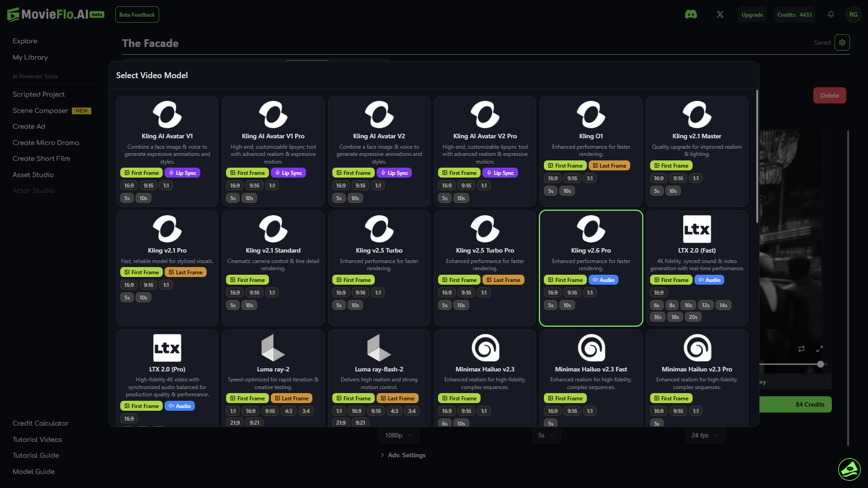Choose 10s duration on Kling O1
This screenshot has height=488, width=868.
[567, 191]
